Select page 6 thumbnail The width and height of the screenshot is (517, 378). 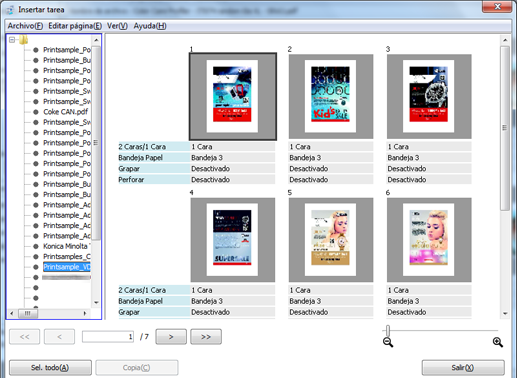coord(429,240)
